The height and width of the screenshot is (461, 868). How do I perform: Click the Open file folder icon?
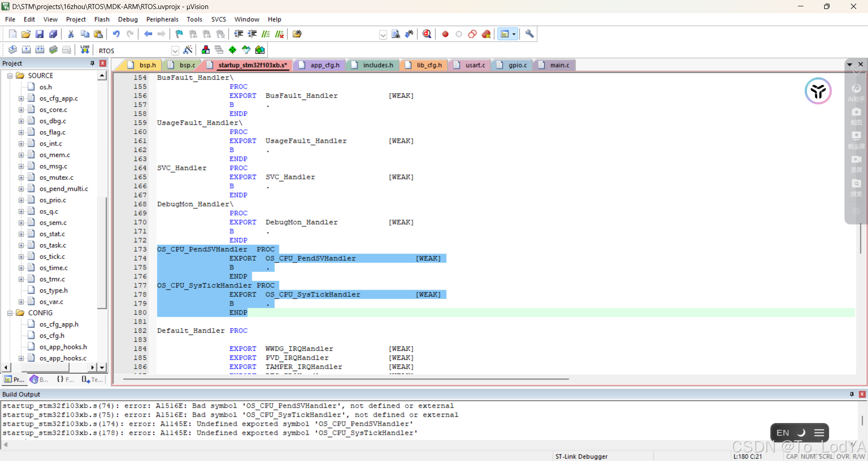pos(26,34)
